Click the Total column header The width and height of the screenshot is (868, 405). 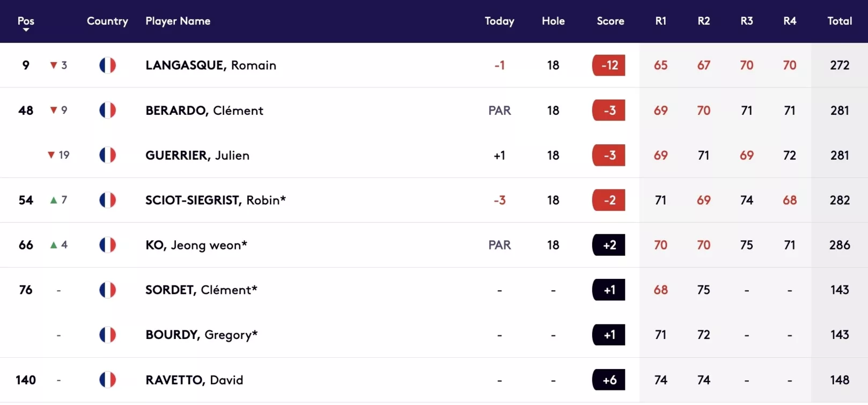[x=840, y=21]
